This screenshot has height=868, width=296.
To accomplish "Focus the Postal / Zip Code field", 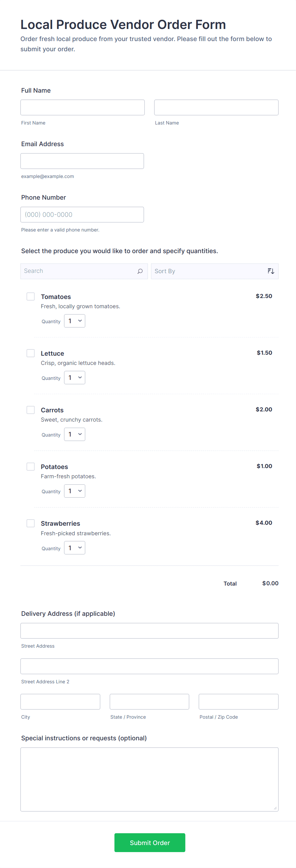I will (x=238, y=701).
